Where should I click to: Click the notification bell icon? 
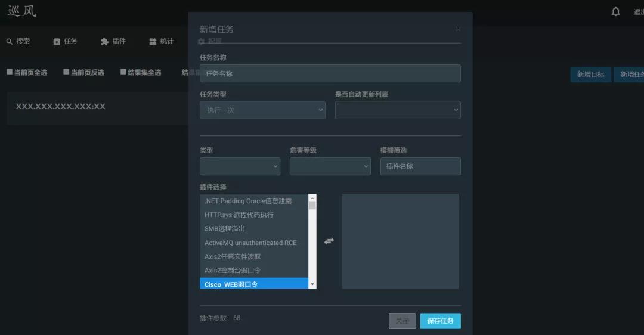pyautogui.click(x=615, y=11)
